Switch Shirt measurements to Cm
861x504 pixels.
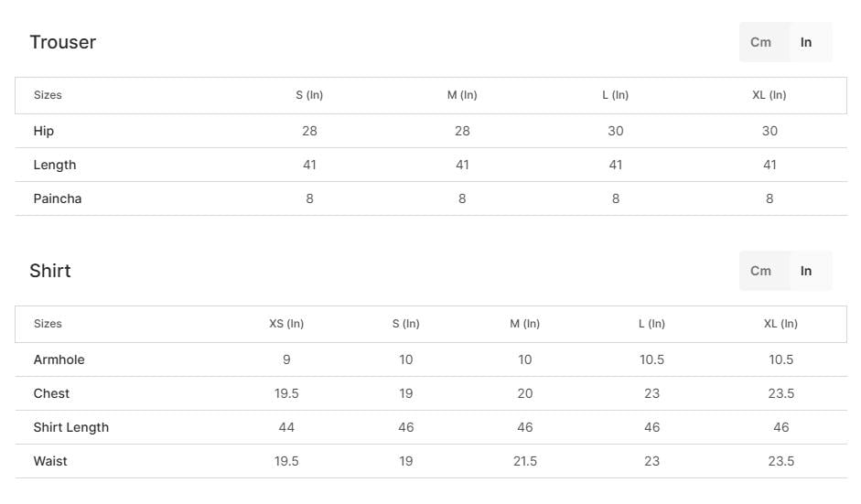[760, 271]
